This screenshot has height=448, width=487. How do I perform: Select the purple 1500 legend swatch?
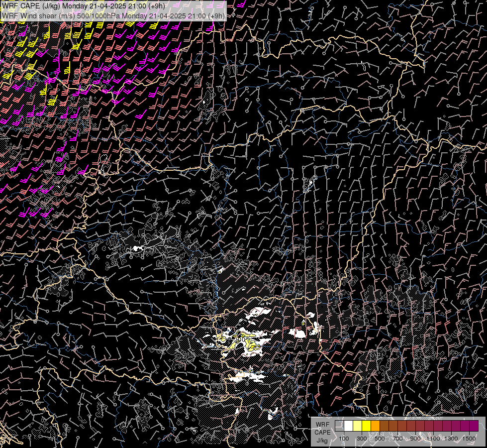pyautogui.click(x=474, y=426)
